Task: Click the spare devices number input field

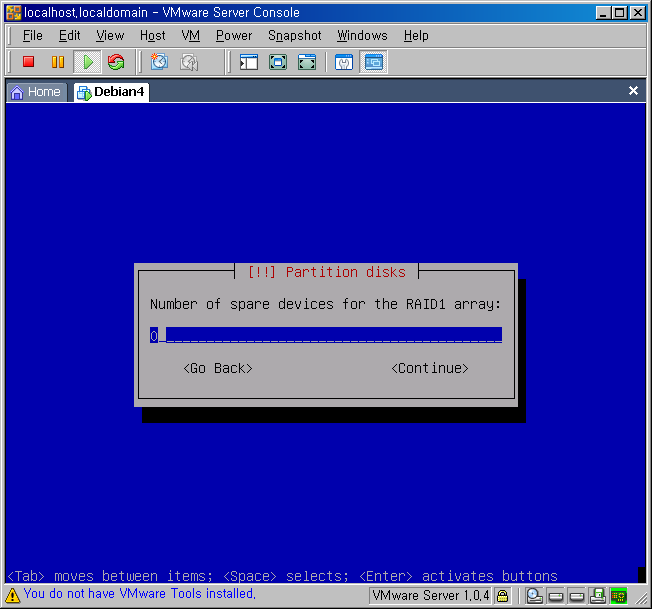Action: point(326,335)
